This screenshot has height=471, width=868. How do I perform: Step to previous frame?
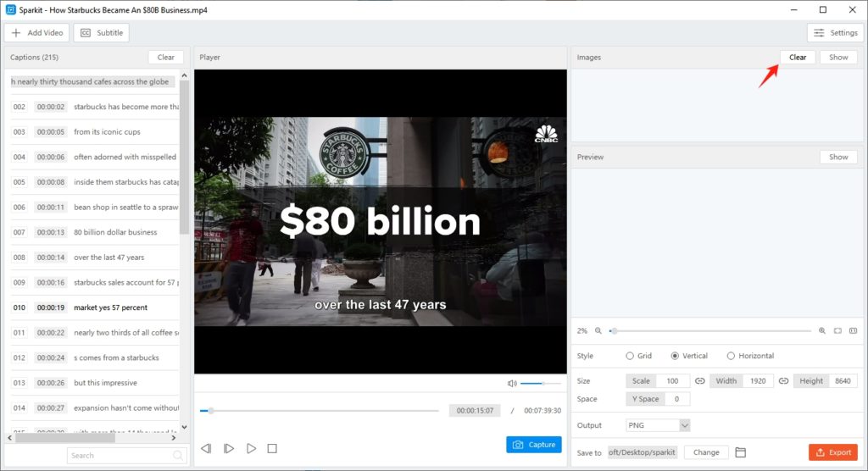[x=206, y=448]
